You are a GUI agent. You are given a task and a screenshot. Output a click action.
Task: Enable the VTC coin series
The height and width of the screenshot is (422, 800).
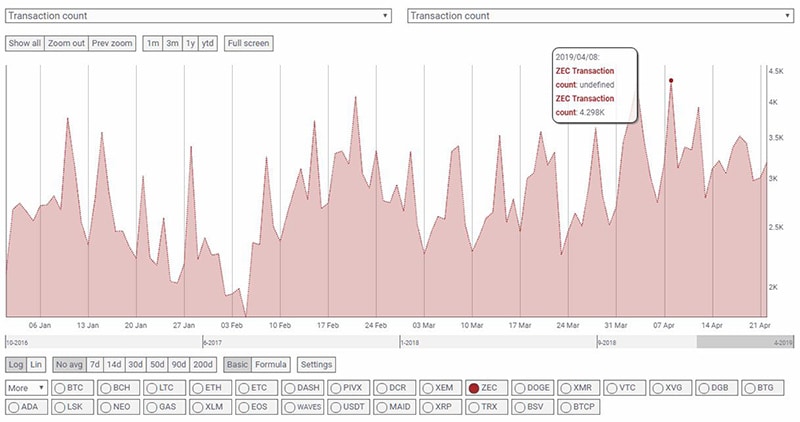[624, 388]
